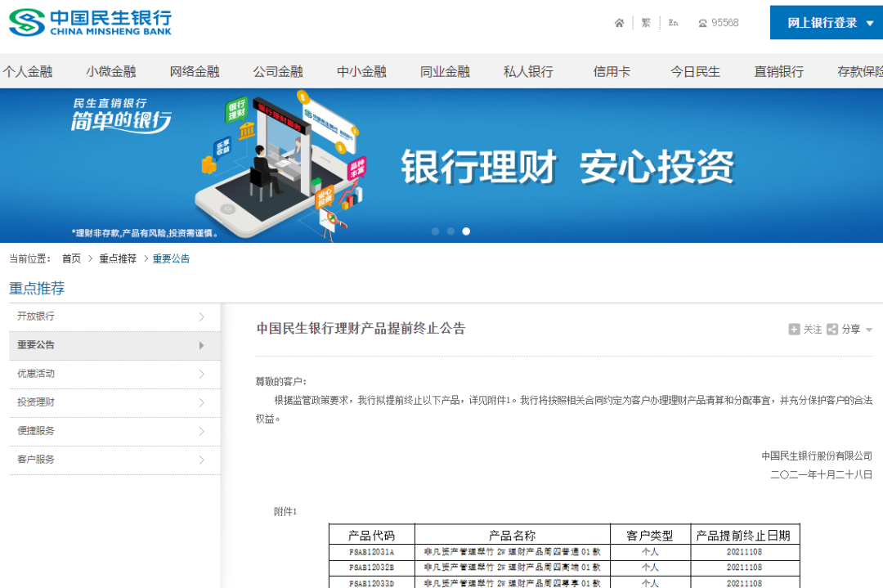Screen dimensions: 883x588
Task: Switch site language to En
Action: pos(673,23)
